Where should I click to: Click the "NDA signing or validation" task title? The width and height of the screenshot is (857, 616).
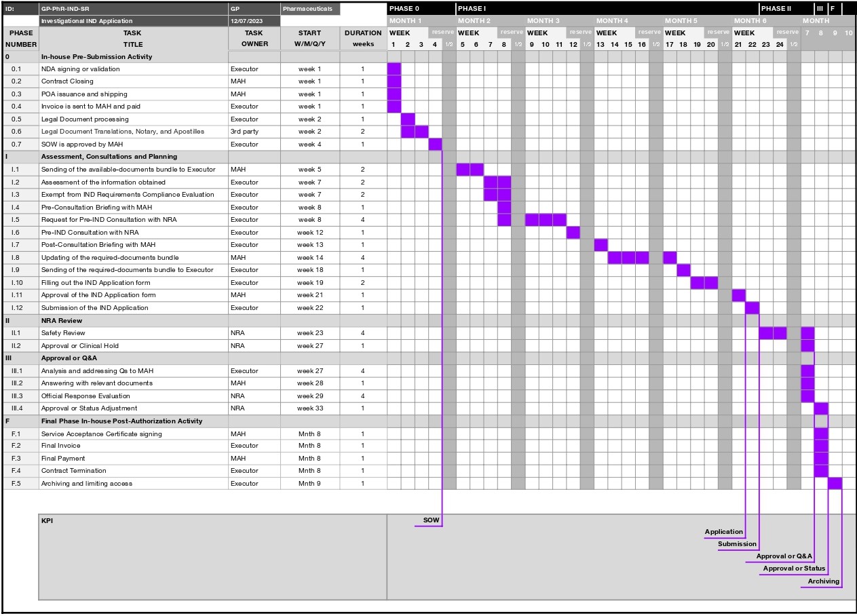click(x=80, y=69)
